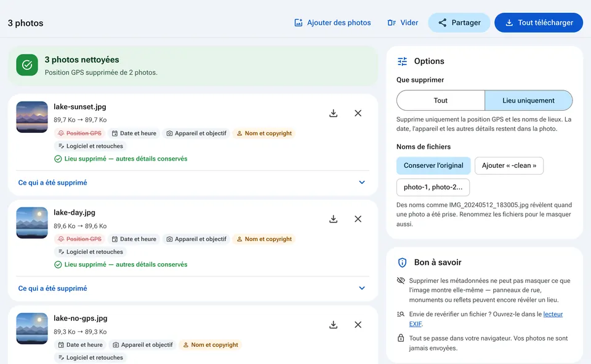Click the Noms de fichiers label
591x364 pixels.
424,147
